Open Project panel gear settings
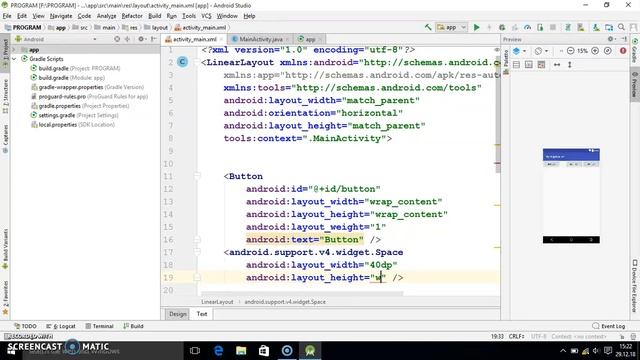 (141, 39)
